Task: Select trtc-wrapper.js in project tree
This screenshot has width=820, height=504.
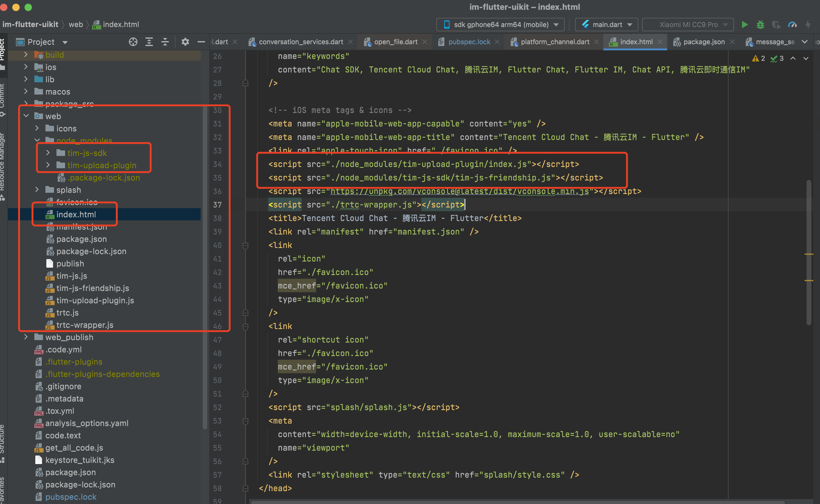Action: tap(85, 325)
